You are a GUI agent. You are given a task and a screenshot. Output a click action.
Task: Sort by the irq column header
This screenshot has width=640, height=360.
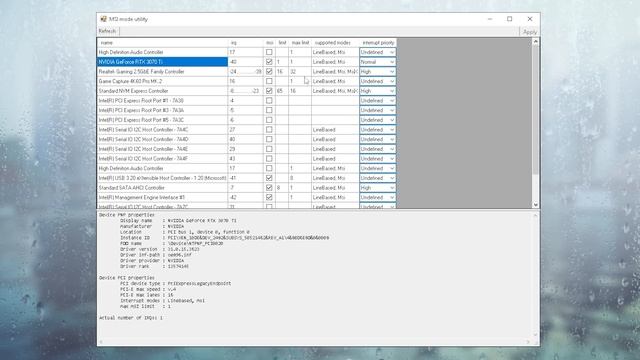(x=246, y=42)
